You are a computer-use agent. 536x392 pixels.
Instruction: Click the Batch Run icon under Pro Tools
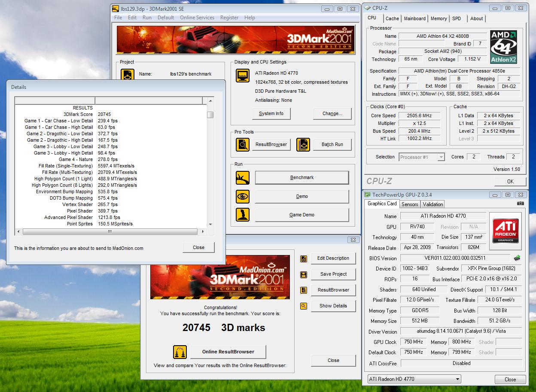tap(303, 145)
